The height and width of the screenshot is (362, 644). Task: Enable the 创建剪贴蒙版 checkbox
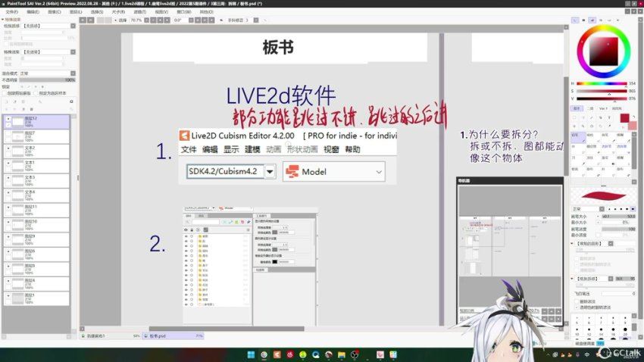(x=5, y=93)
